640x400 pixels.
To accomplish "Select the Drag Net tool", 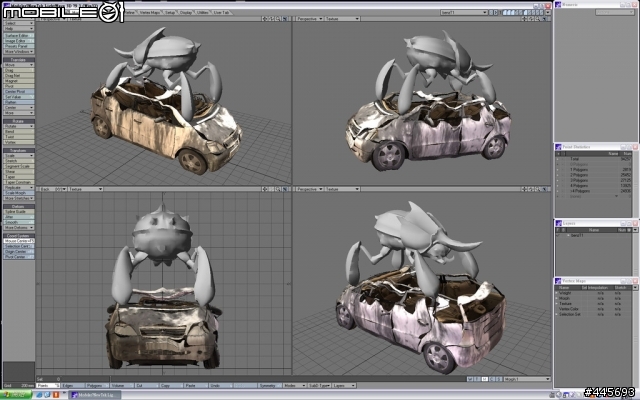I will point(19,76).
